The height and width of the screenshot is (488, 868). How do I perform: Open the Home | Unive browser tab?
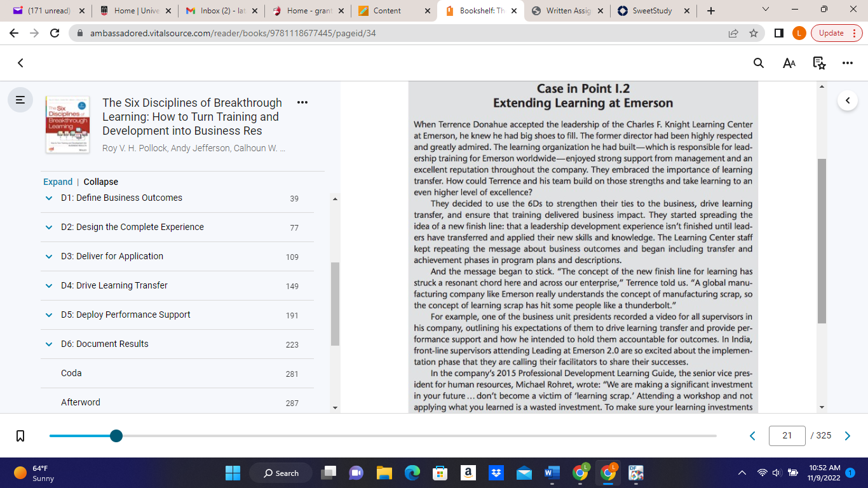(x=135, y=11)
